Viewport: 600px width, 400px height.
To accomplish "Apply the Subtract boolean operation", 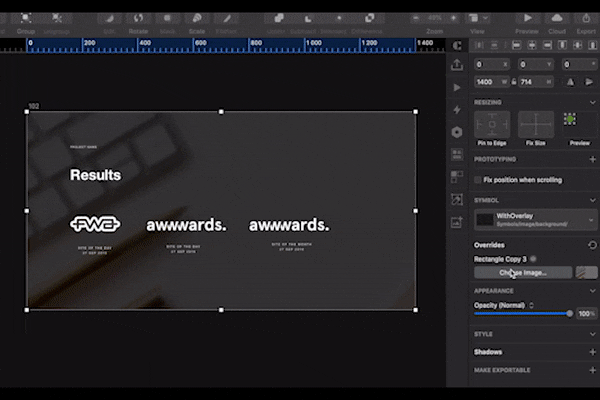I will (308, 18).
